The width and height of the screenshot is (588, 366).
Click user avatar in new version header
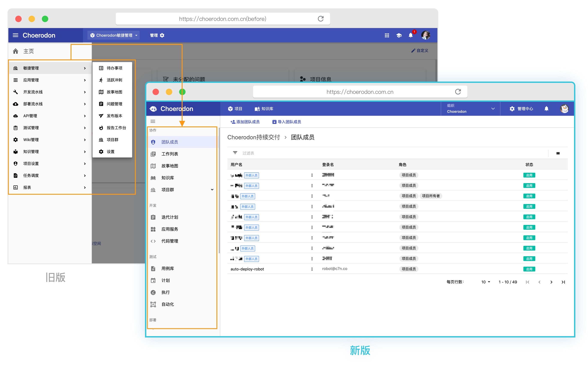coord(564,109)
